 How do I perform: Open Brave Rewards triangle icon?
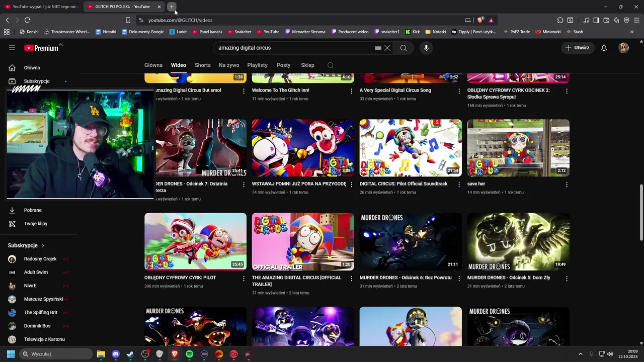[491, 20]
